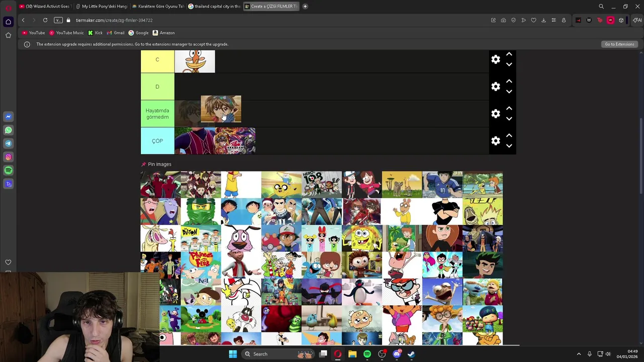
Task: Click the green D tier label
Action: tap(157, 86)
